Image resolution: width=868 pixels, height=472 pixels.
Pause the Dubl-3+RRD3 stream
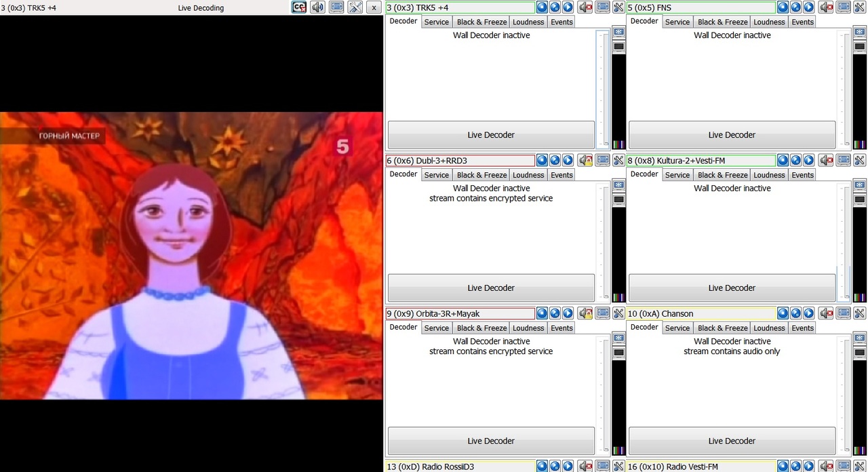pos(555,161)
